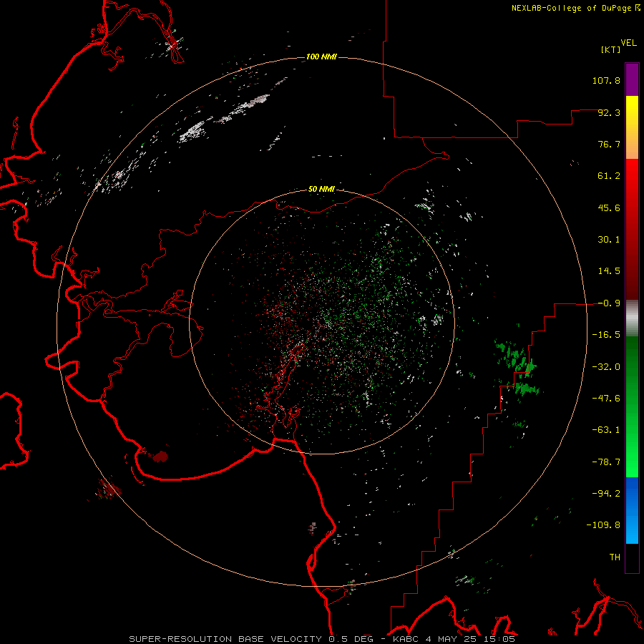This screenshot has height=644, width=644.
Task: Click the 92.3 legend value
Action: point(609,112)
